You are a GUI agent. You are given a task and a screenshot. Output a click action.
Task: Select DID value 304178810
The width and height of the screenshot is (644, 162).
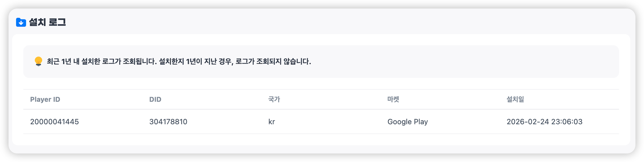point(168,122)
